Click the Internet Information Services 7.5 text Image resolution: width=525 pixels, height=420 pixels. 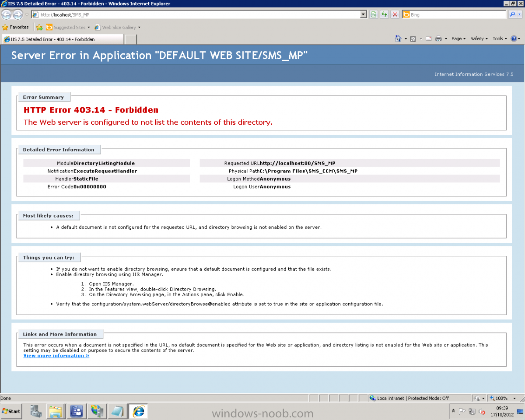(x=474, y=74)
